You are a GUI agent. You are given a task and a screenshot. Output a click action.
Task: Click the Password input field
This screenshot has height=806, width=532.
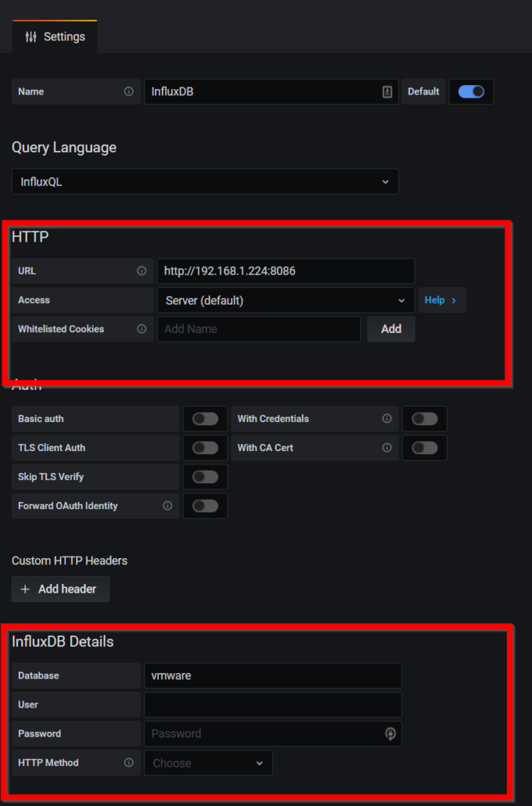click(273, 734)
